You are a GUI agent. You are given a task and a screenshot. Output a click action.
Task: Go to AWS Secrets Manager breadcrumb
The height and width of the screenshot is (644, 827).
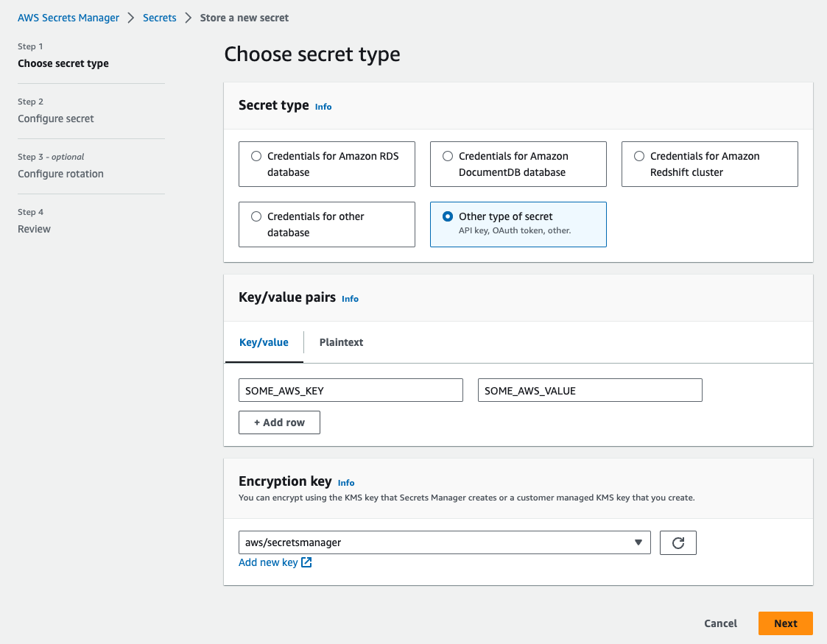click(x=68, y=18)
